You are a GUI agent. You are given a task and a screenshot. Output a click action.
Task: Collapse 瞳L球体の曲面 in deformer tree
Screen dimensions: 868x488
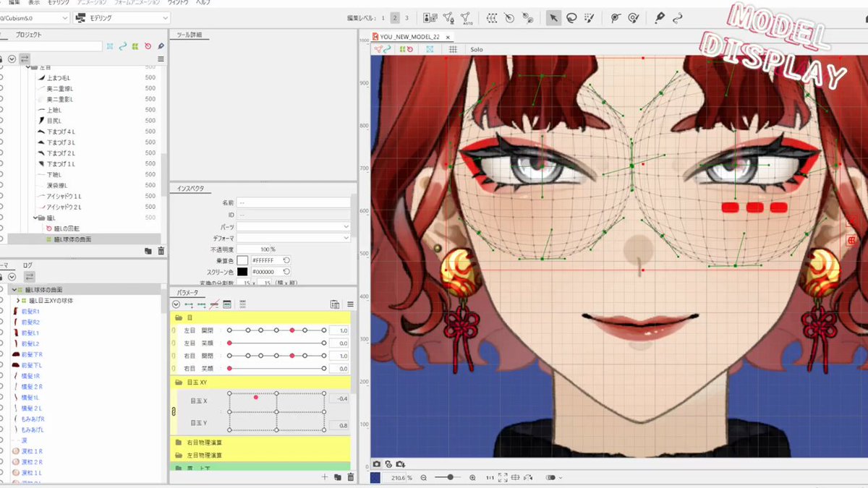(14, 289)
